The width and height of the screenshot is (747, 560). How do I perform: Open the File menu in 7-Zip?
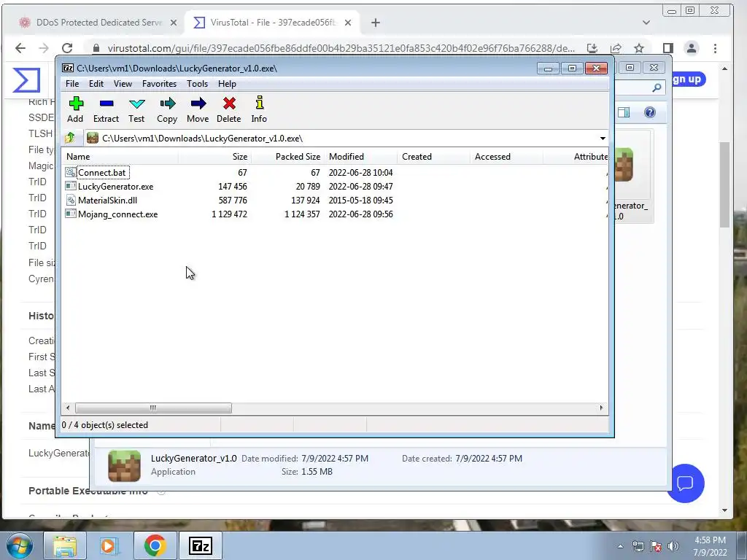[72, 84]
